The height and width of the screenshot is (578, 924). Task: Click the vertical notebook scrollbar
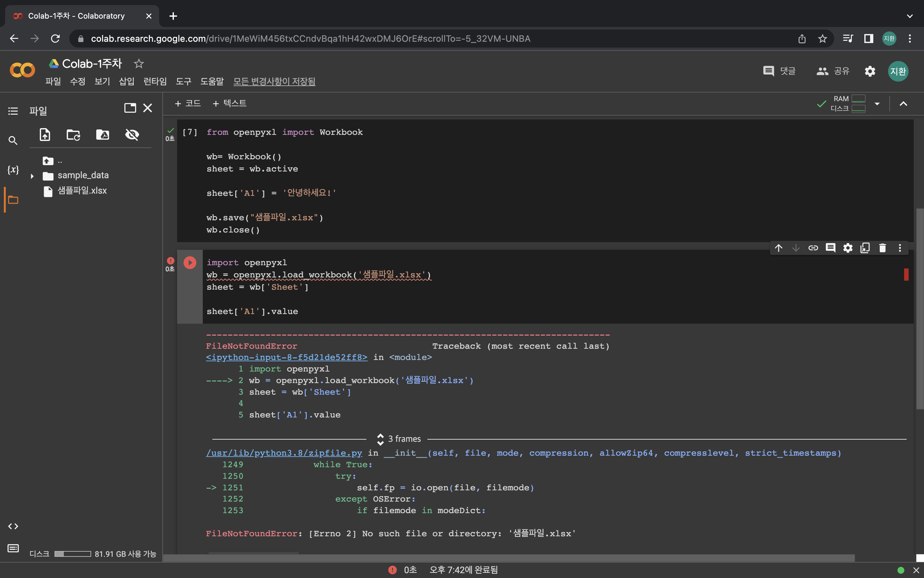click(920, 309)
